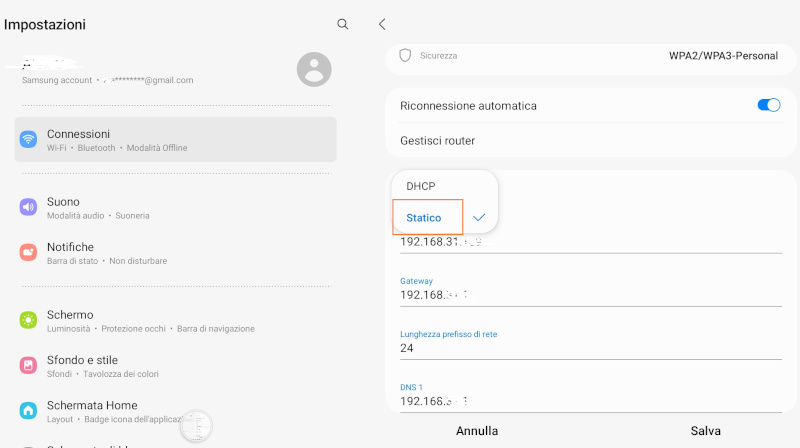Edit the Lunghezza prefisso di rete field
The width and height of the screenshot is (800, 448).
[x=590, y=348]
